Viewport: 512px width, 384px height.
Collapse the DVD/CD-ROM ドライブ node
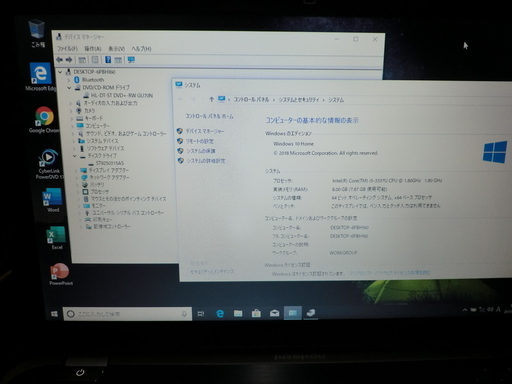69,88
